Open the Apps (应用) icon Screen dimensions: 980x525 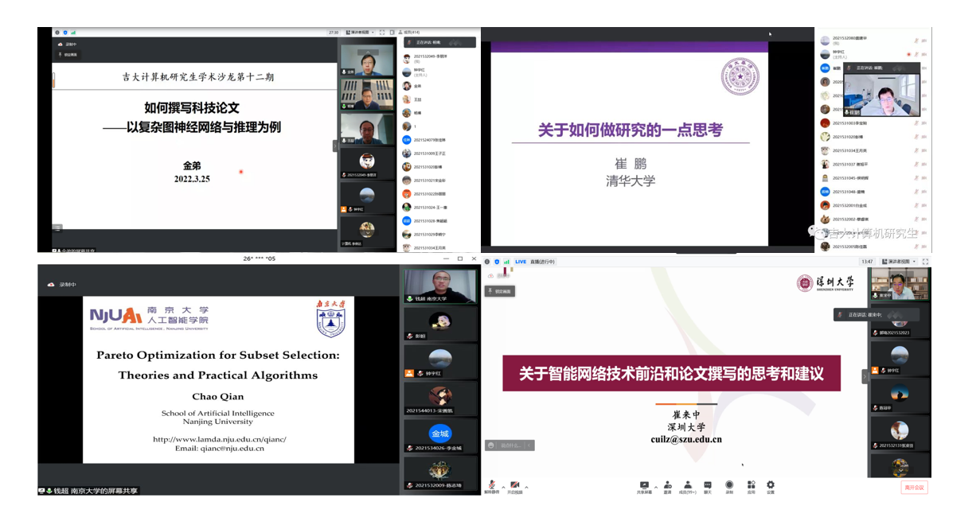tap(751, 485)
